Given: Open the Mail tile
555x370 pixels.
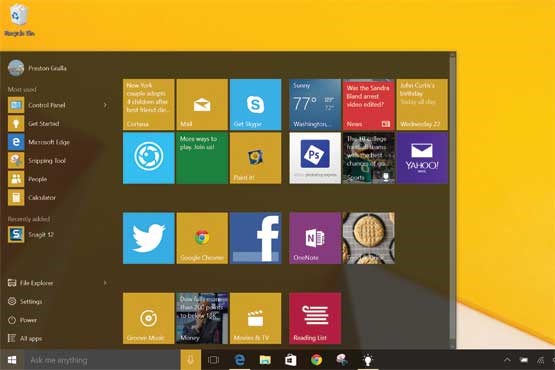Looking at the screenshot, I should click(x=202, y=104).
